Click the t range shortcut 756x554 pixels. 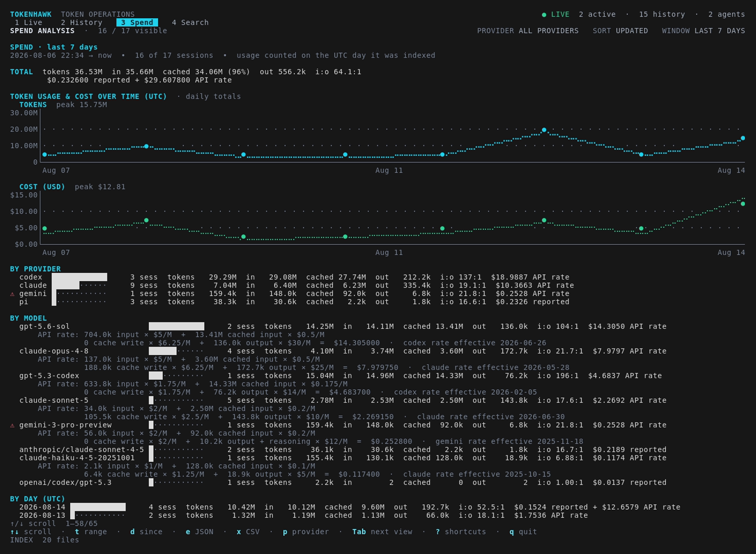(x=91, y=532)
